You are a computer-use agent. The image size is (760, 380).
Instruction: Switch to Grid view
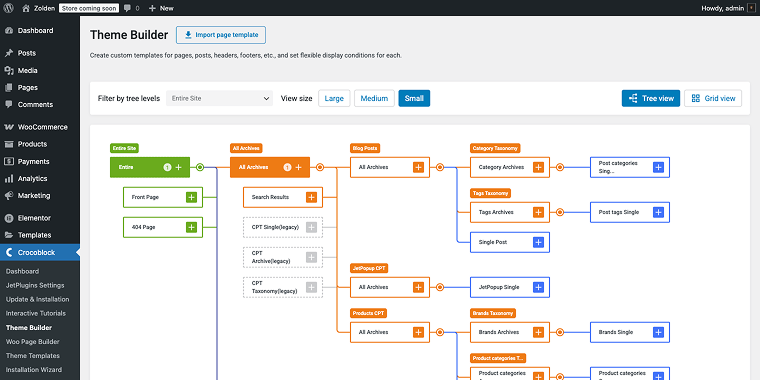pyautogui.click(x=713, y=98)
